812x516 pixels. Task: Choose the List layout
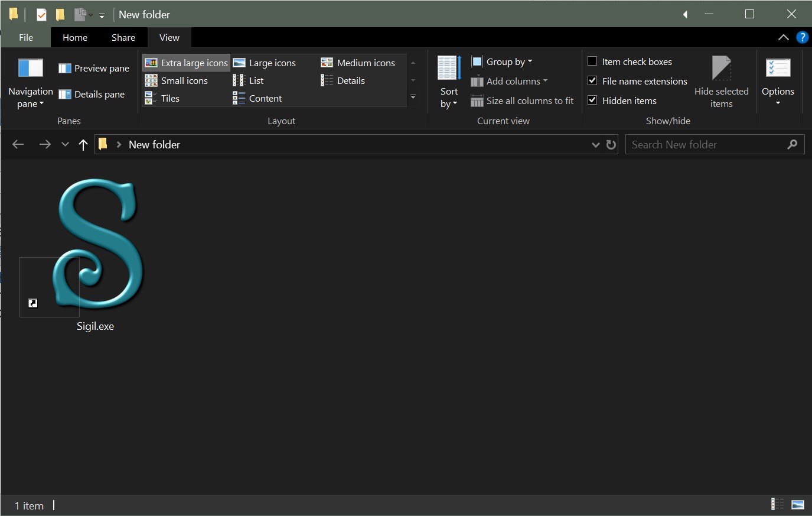[249, 80]
